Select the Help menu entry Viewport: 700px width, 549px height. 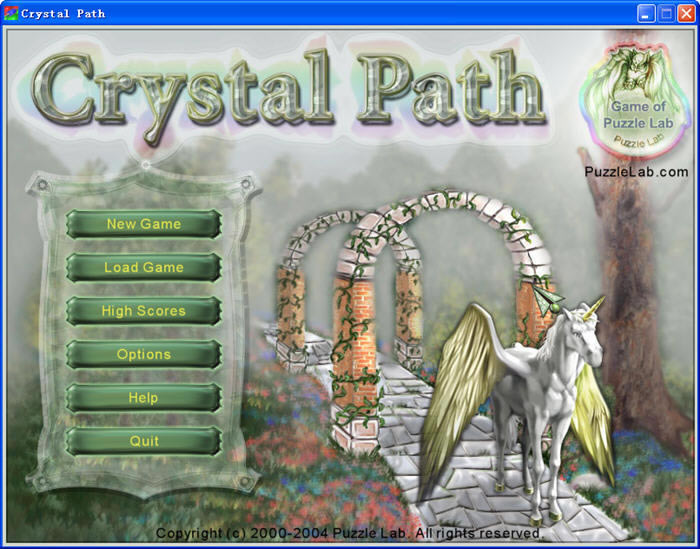[143, 398]
